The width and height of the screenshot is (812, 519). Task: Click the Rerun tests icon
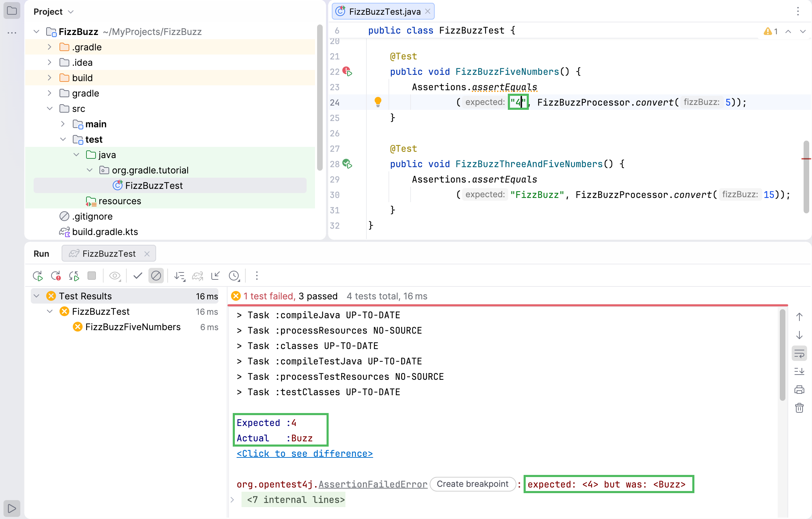(37, 276)
